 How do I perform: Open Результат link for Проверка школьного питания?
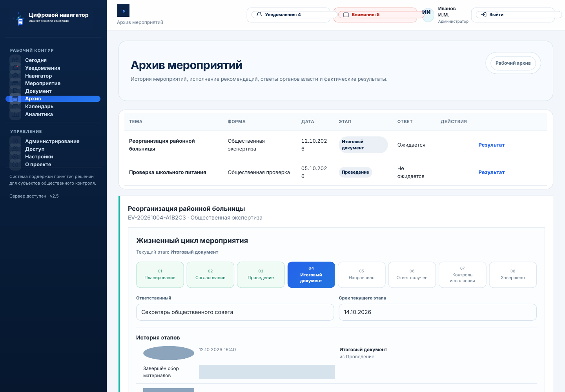[491, 172]
